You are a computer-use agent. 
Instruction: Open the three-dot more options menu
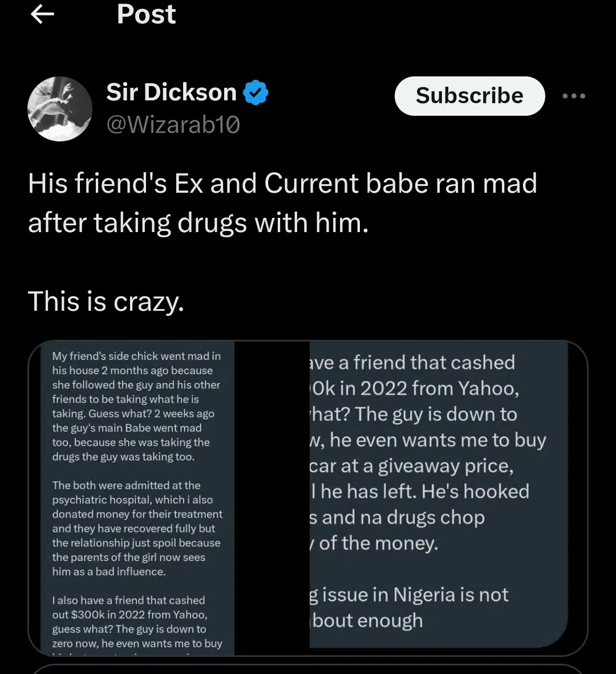point(573,96)
